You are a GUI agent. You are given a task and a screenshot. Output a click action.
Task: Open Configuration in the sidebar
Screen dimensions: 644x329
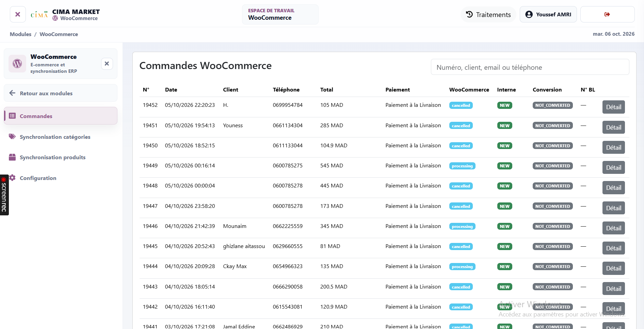tap(61, 178)
